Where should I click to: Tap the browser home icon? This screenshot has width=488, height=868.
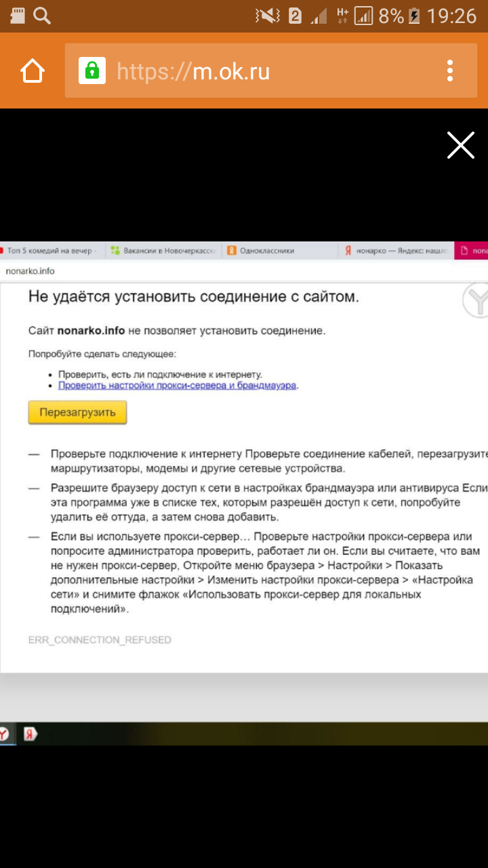[x=33, y=71]
